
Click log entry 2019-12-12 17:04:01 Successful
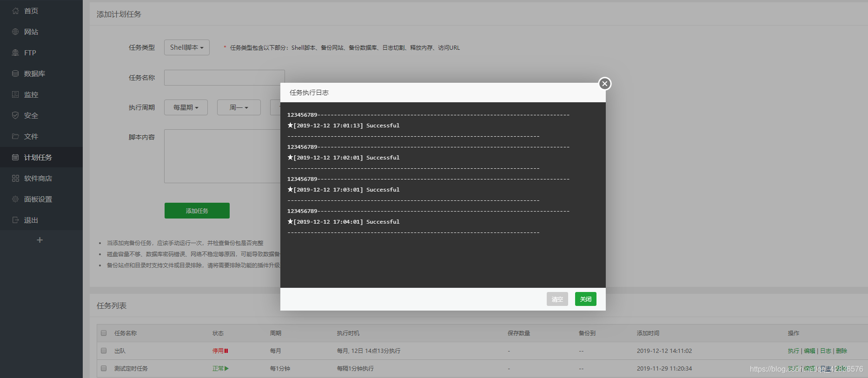[x=344, y=222]
